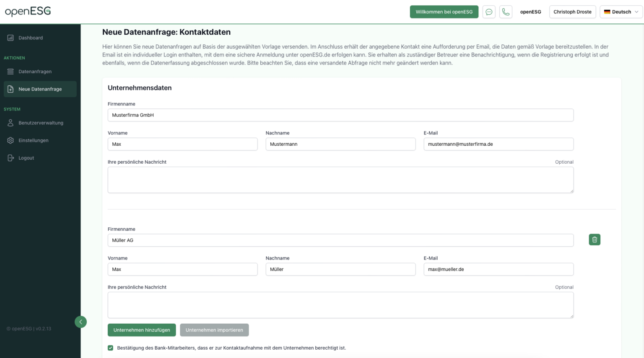Select the E-Mail field with max@mueller.de
The height and width of the screenshot is (358, 644).
coord(499,269)
